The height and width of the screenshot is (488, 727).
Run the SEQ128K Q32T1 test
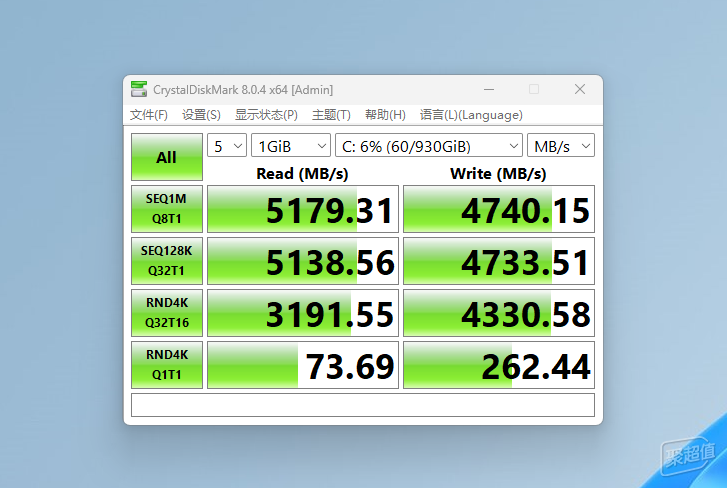coord(167,261)
